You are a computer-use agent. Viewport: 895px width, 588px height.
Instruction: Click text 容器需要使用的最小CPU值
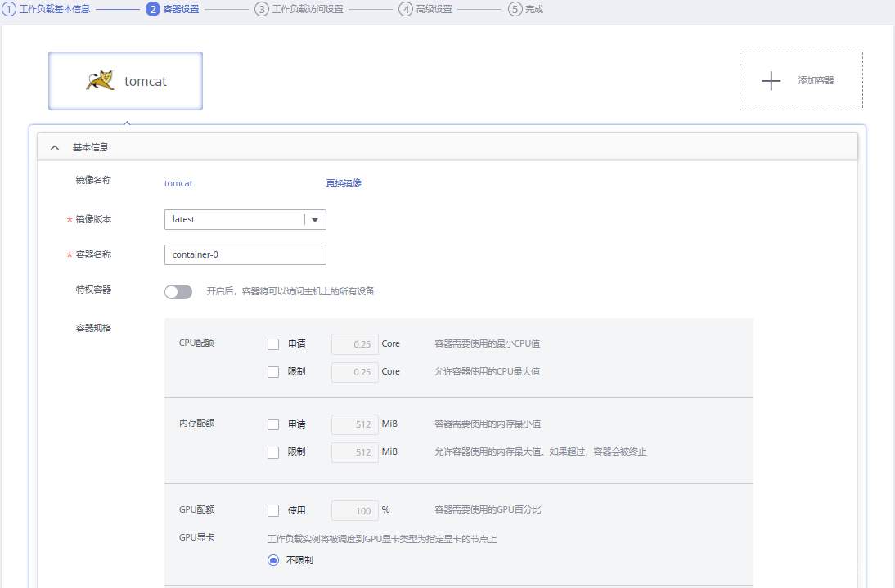pyautogui.click(x=488, y=344)
